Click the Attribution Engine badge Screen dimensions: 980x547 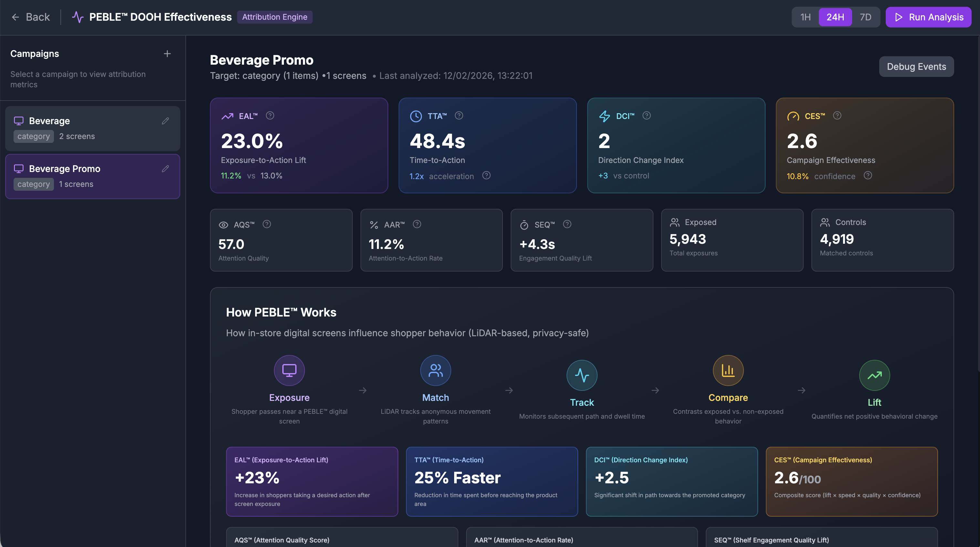point(275,17)
